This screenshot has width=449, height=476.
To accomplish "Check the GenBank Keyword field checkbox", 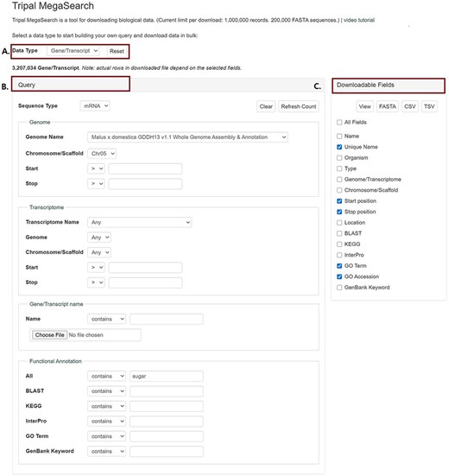I will [339, 288].
